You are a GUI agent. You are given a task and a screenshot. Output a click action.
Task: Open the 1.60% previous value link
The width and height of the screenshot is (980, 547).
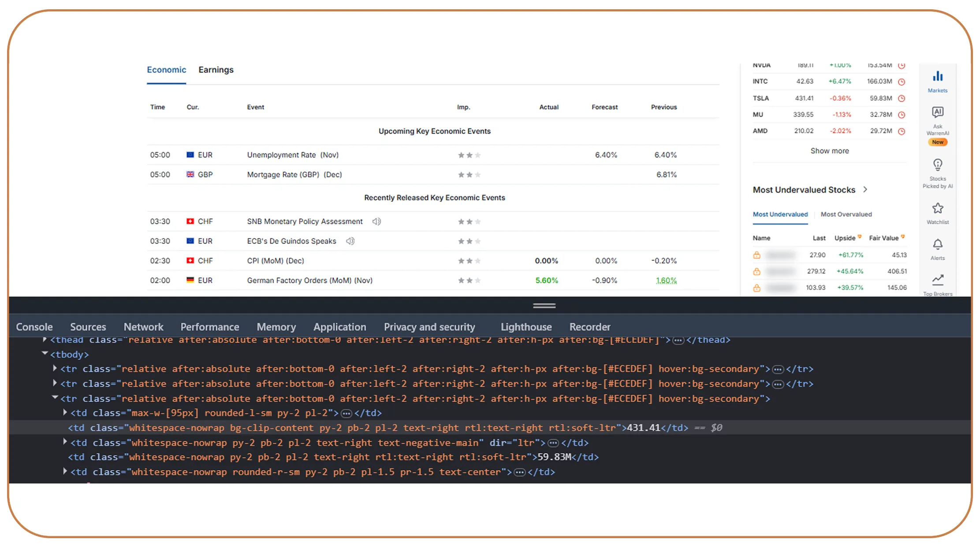coord(666,280)
